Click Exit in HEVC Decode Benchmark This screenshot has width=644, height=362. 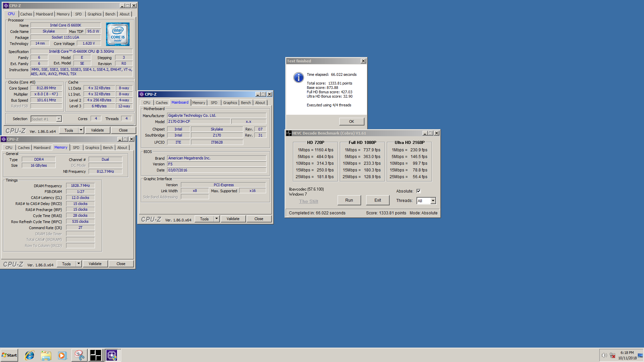coord(378,200)
